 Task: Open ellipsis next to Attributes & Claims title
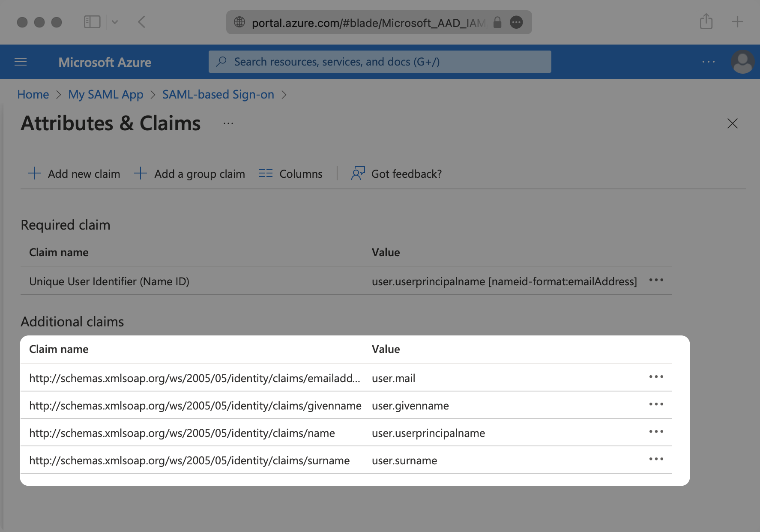228,124
